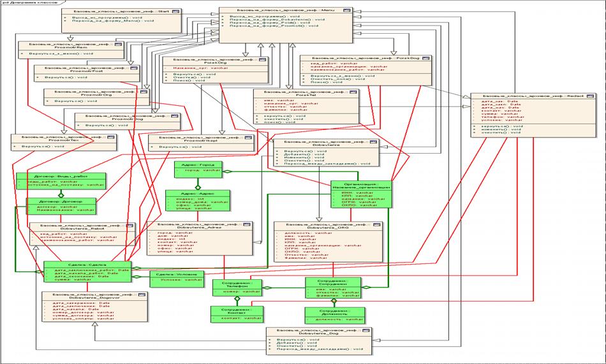Click the form icon in the Start class header
606x364 pixels.
pyautogui.click(x=176, y=12)
